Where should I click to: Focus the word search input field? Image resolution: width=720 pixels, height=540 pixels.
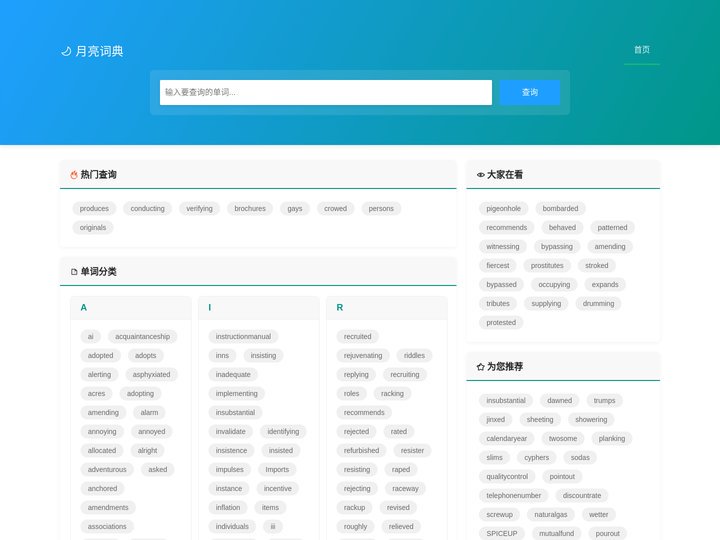coord(326,92)
